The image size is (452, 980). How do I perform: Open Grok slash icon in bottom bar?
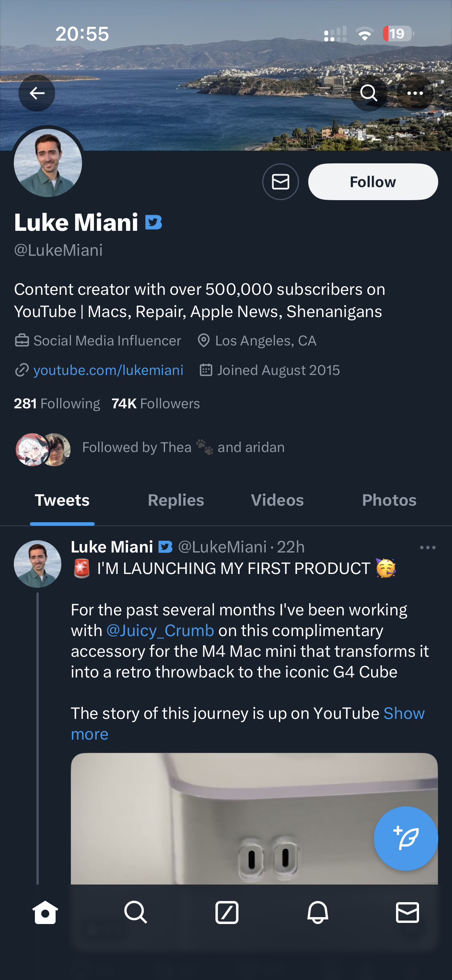pyautogui.click(x=227, y=912)
